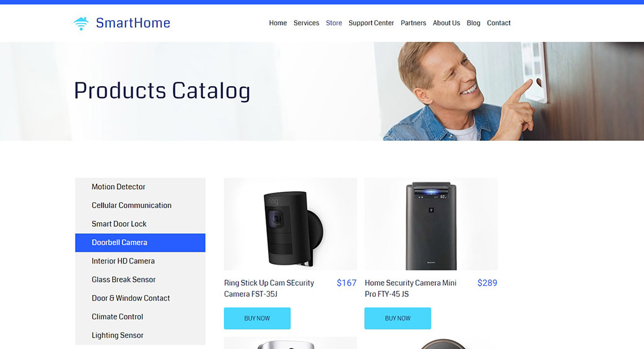The height and width of the screenshot is (349, 644).
Task: Click Buy Now for Ring Stick Up Cam
Action: [x=257, y=318]
